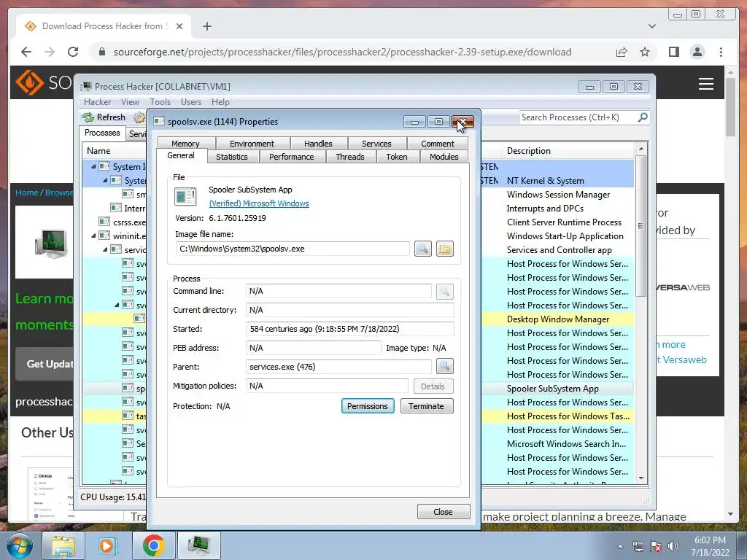747x560 pixels.
Task: Open new Chrome tab plus button
Action: (206, 26)
